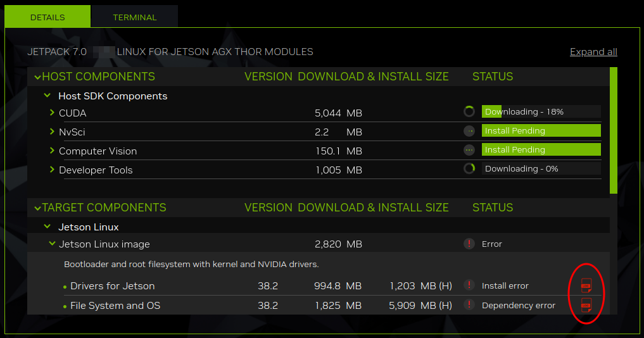
Task: Click the Install error alert icon
Action: coord(469,285)
